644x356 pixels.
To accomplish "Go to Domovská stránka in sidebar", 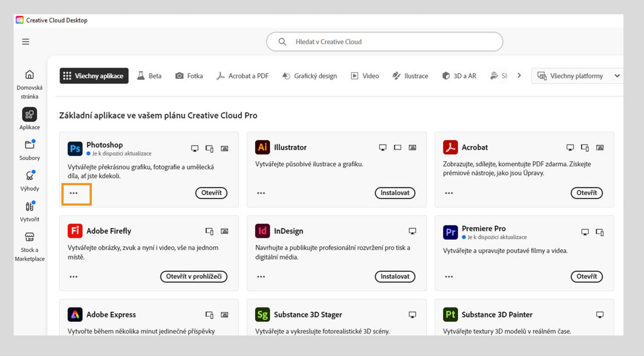I will point(30,84).
